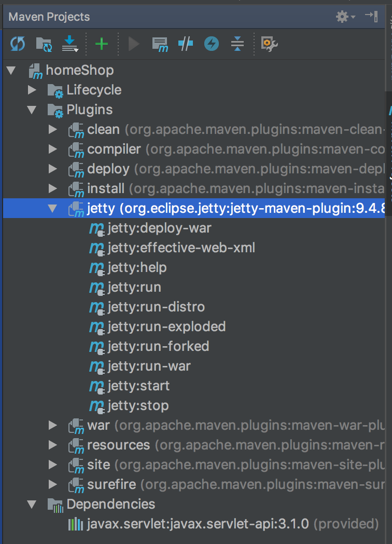Toggle offline mode icon
Viewport: 392px width, 544px height.
point(186,44)
